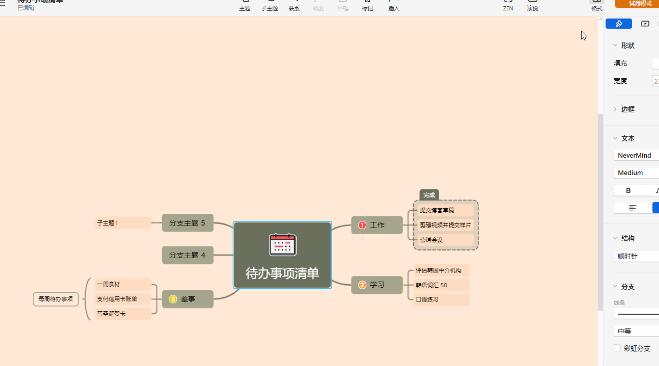Select the 子主题 1 node
Viewport: 659px width, 366px height.
pyautogui.click(x=122, y=223)
